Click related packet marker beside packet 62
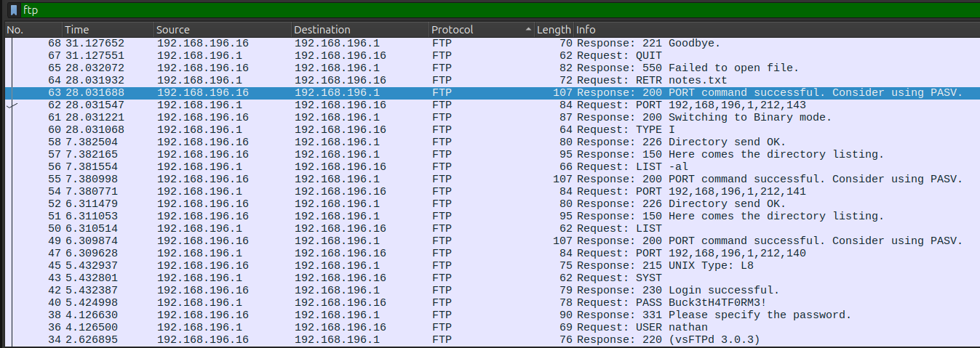980x348 pixels. click(x=12, y=105)
